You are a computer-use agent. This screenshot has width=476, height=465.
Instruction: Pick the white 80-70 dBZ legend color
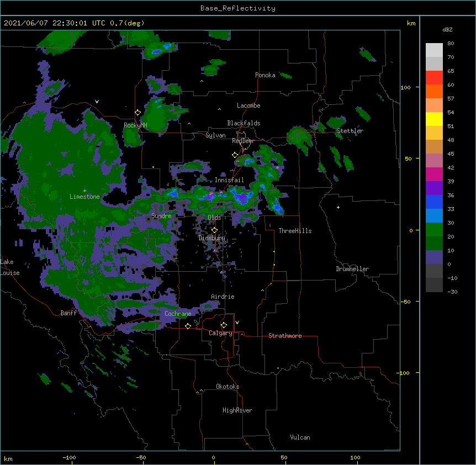(x=434, y=50)
